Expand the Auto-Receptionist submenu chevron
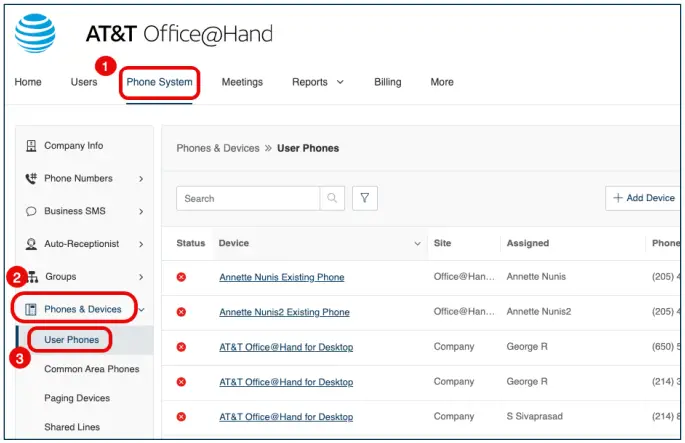This screenshot has height=443, width=685. point(141,244)
